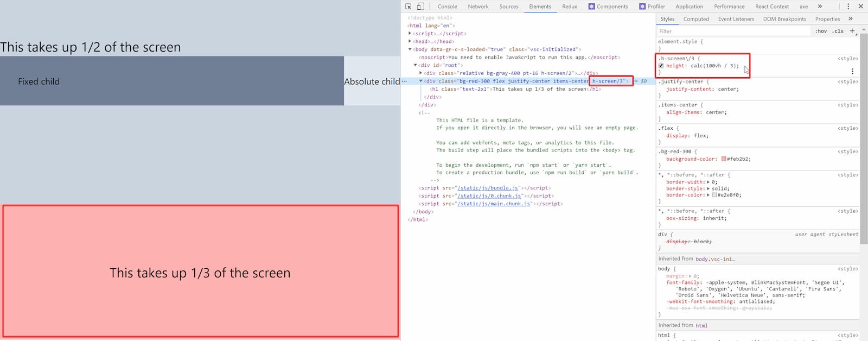Open the Computed styles tab
868x341 pixels.
coord(696,19)
